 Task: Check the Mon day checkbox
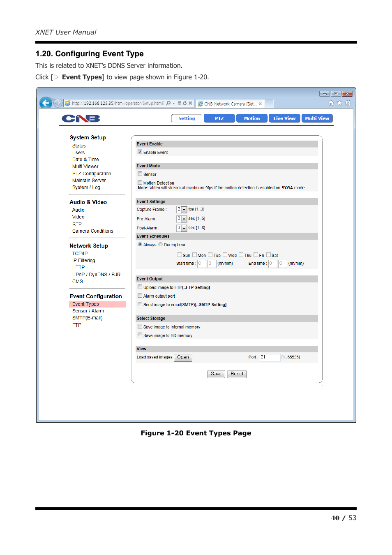click(195, 255)
